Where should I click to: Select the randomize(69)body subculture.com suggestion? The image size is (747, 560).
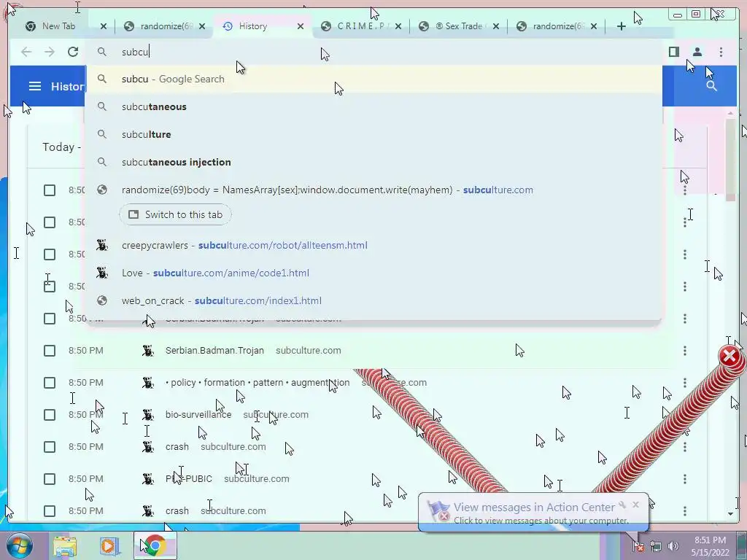point(373,190)
